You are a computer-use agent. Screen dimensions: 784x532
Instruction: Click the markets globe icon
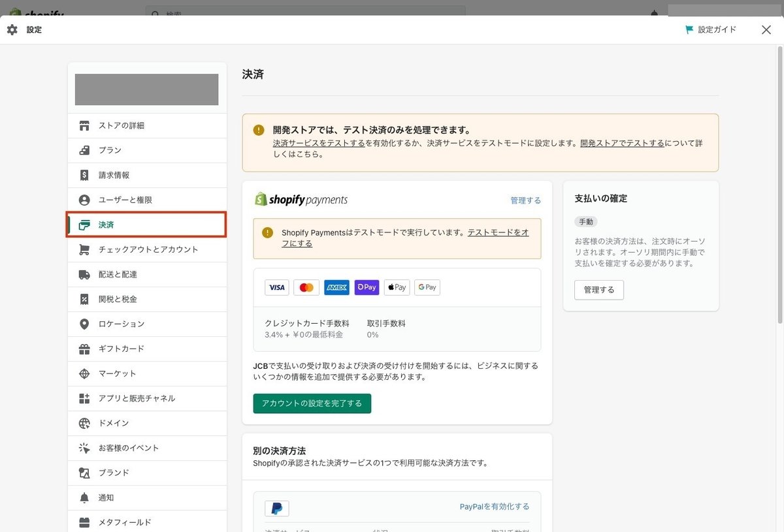[84, 373]
